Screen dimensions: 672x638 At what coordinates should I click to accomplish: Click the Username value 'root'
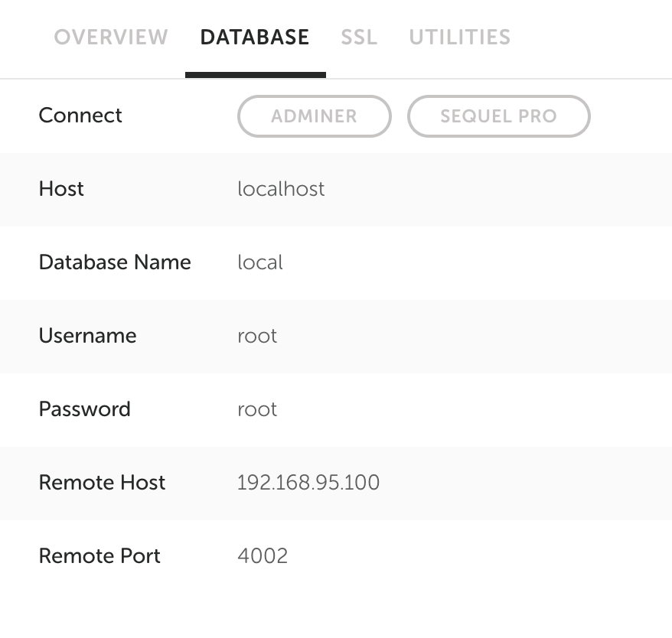tap(257, 336)
